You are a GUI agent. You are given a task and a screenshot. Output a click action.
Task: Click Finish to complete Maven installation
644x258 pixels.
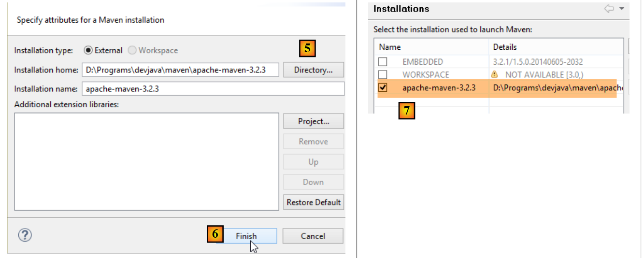point(246,236)
